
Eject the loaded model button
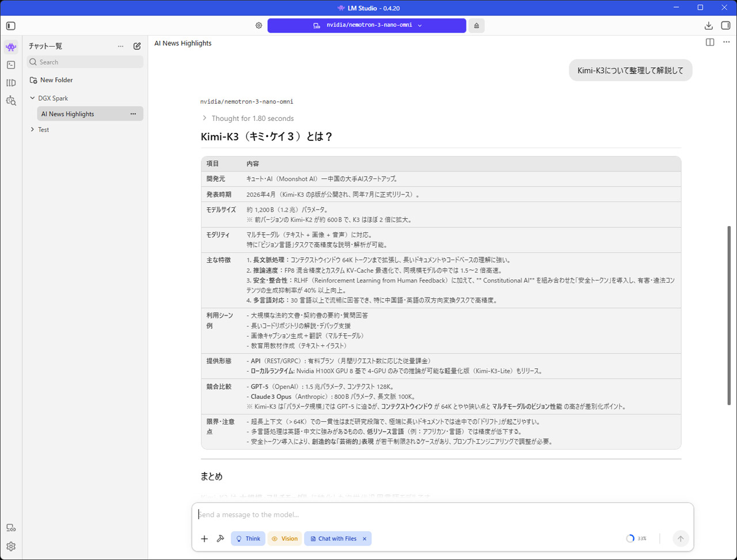coord(476,25)
